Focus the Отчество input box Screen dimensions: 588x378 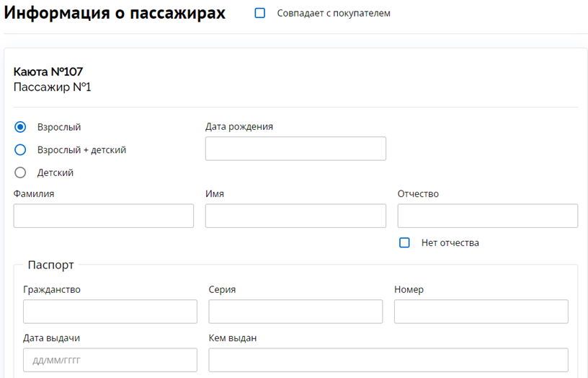tap(488, 216)
